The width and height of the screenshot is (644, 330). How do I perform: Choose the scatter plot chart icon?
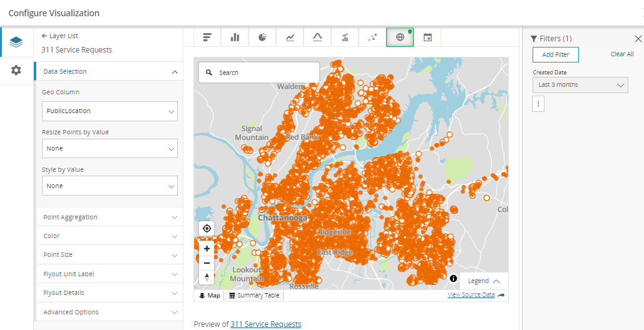(x=372, y=37)
